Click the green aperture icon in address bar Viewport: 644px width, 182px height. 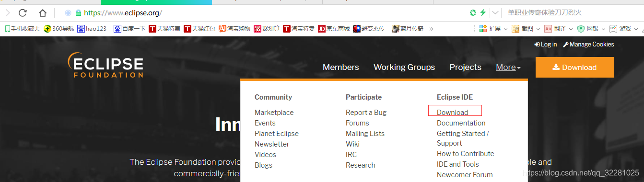tap(473, 12)
